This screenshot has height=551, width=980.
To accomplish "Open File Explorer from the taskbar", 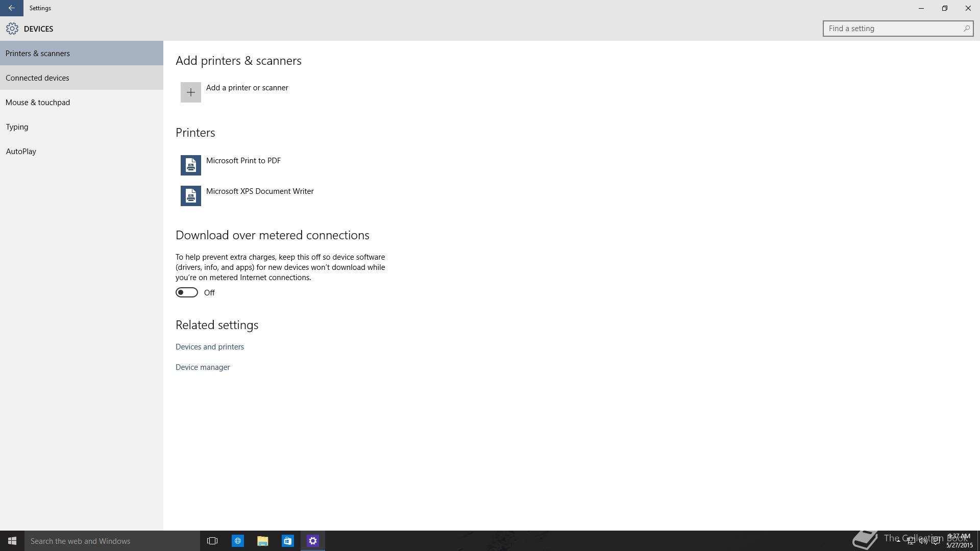I will 263,541.
